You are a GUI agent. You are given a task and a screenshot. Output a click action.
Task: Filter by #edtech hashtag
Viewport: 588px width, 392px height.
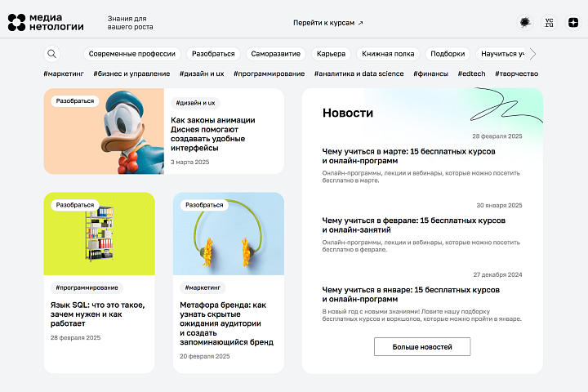[x=471, y=73]
